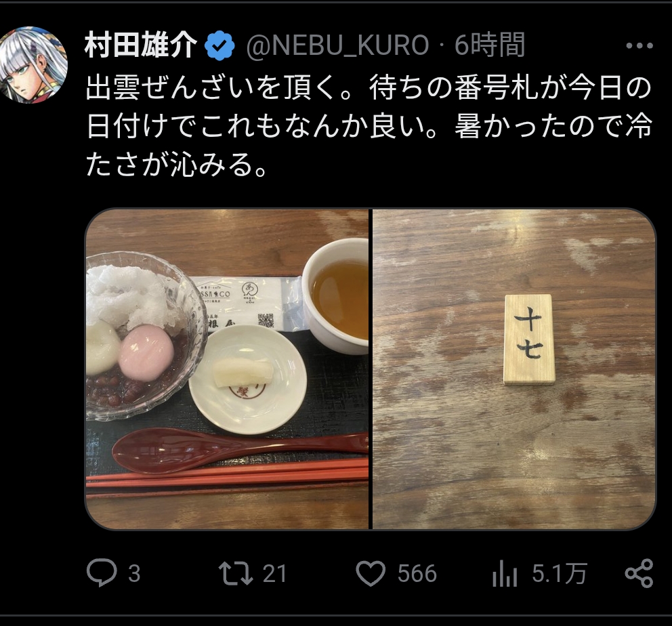Viewport: 672px width, 626px height.
Task: Click the retweet count 21
Action: click(x=274, y=574)
